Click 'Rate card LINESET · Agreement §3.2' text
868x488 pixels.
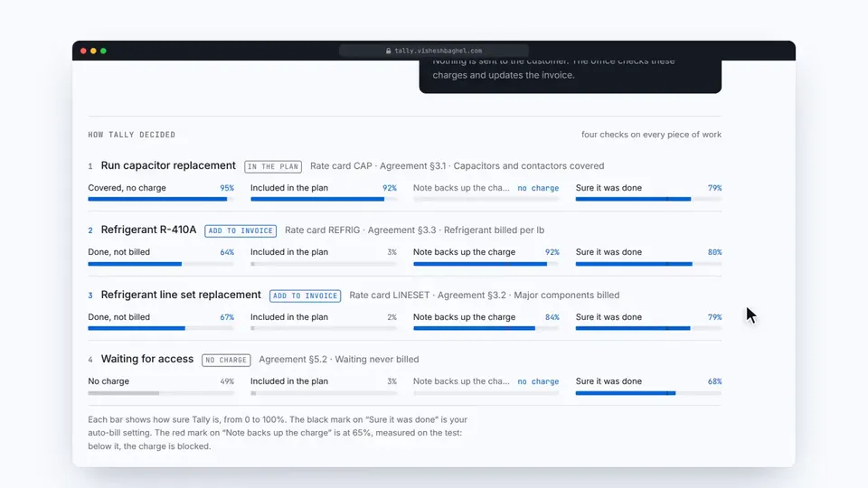click(428, 295)
